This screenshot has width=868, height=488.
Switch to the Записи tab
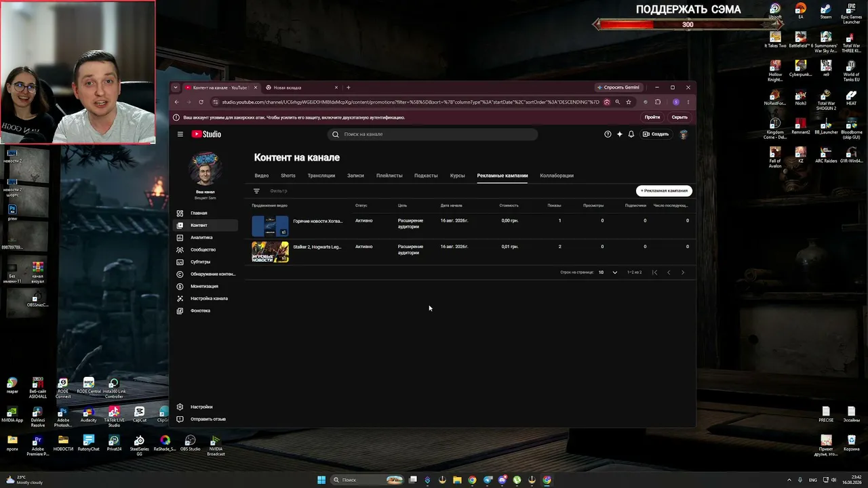point(356,176)
